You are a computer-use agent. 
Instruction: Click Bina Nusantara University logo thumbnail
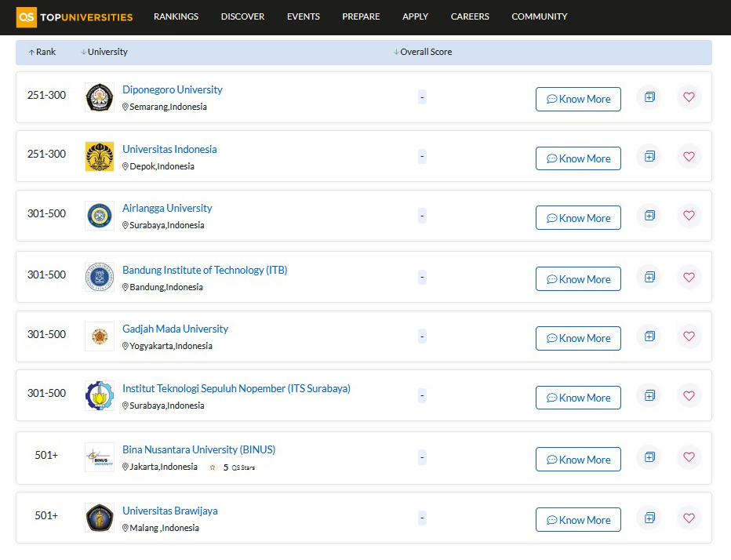[100, 458]
